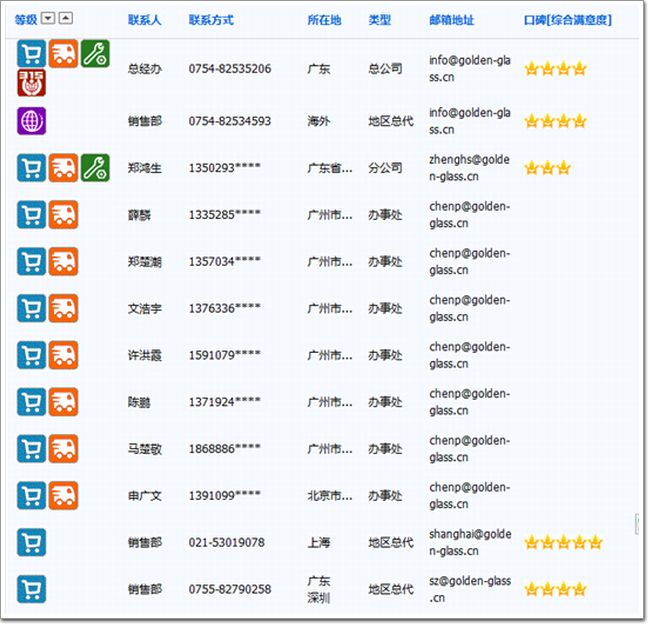Click the 联系人 column header

point(144,20)
